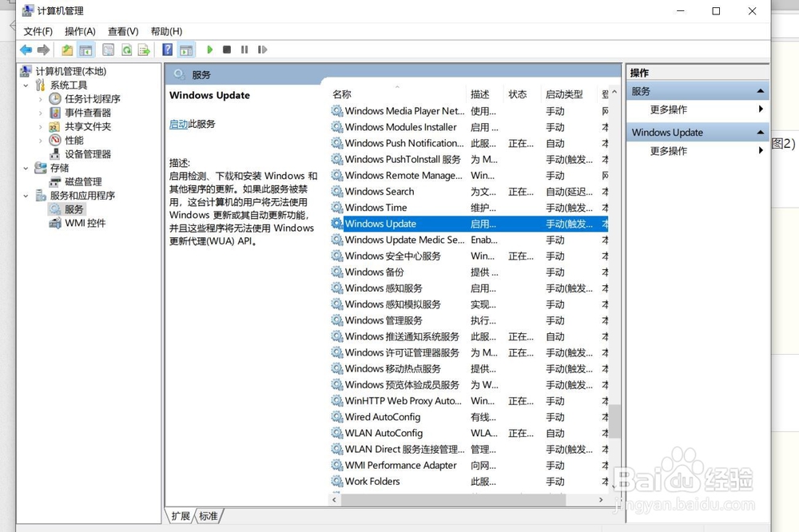Select WMI Performance Adapter service row
Viewport: 799px width, 532px height.
(469, 465)
